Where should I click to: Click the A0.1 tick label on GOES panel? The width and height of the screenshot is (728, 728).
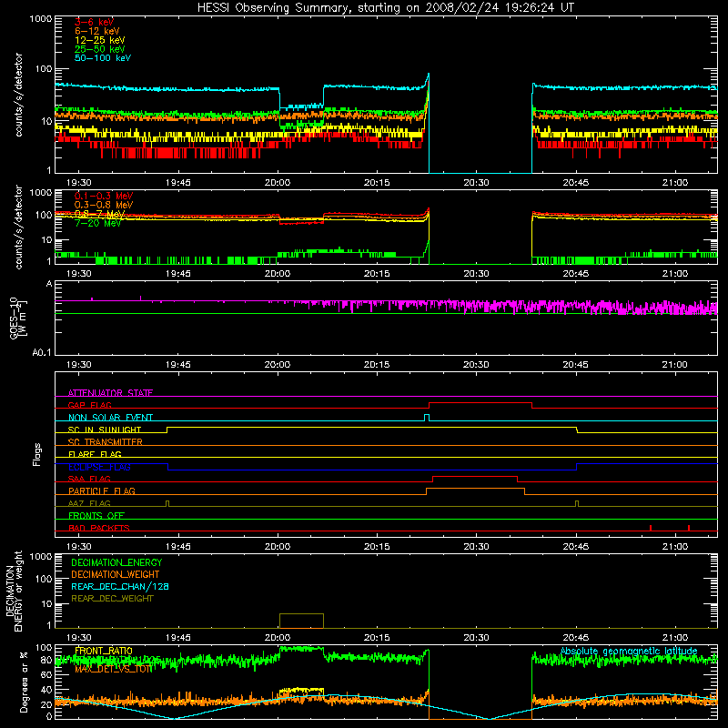point(42,353)
